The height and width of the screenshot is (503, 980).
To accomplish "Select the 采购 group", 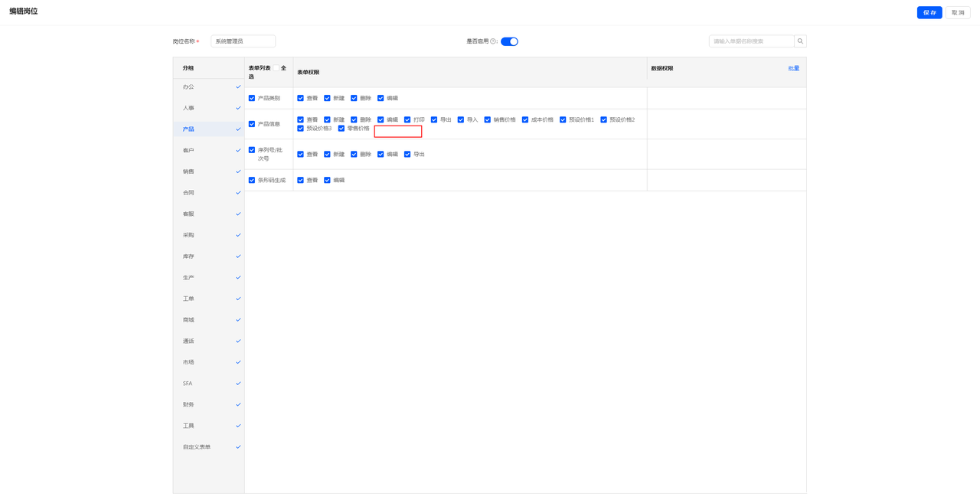I will [x=208, y=235].
